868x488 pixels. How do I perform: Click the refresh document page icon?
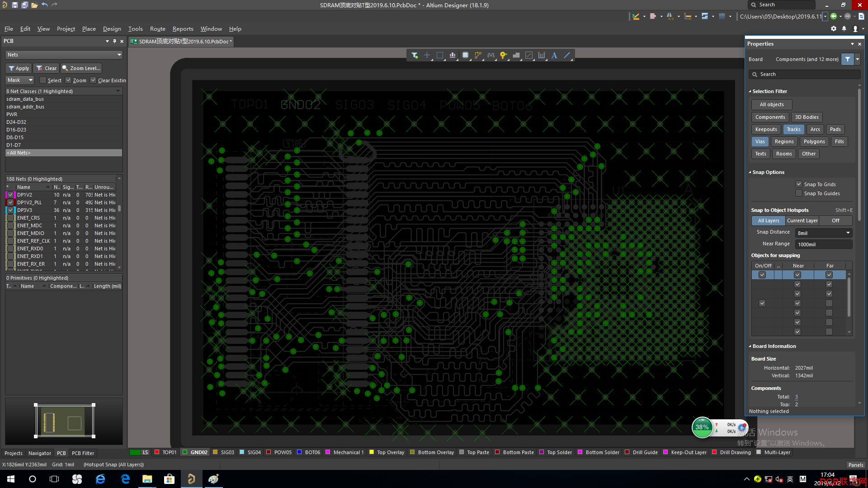pyautogui.click(x=862, y=16)
